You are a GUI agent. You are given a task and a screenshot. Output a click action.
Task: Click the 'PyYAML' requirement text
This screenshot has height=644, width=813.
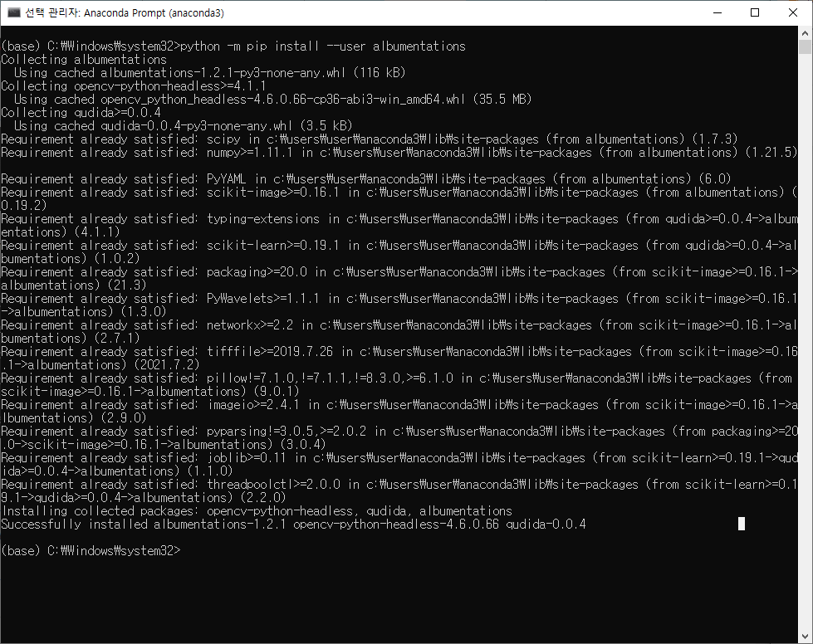pyautogui.click(x=226, y=178)
